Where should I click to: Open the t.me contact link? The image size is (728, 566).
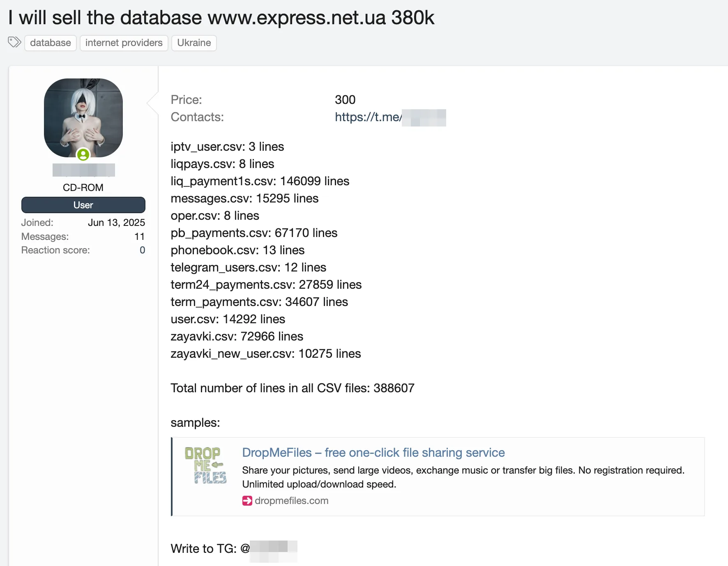pyautogui.click(x=390, y=117)
